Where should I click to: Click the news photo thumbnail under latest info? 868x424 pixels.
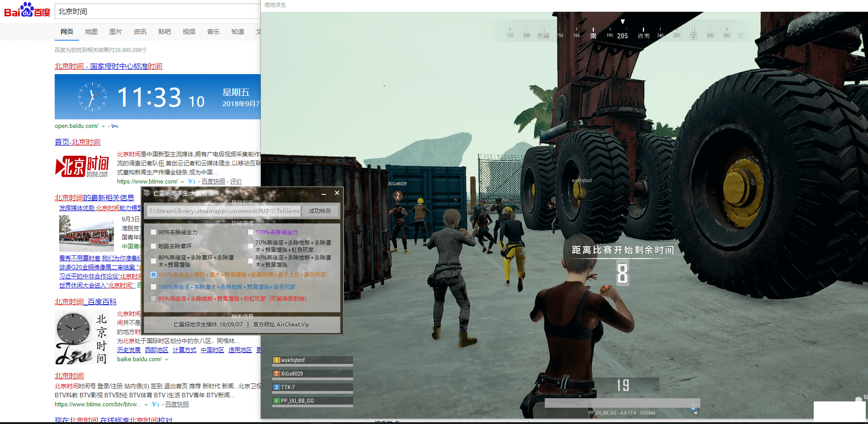pyautogui.click(x=86, y=233)
